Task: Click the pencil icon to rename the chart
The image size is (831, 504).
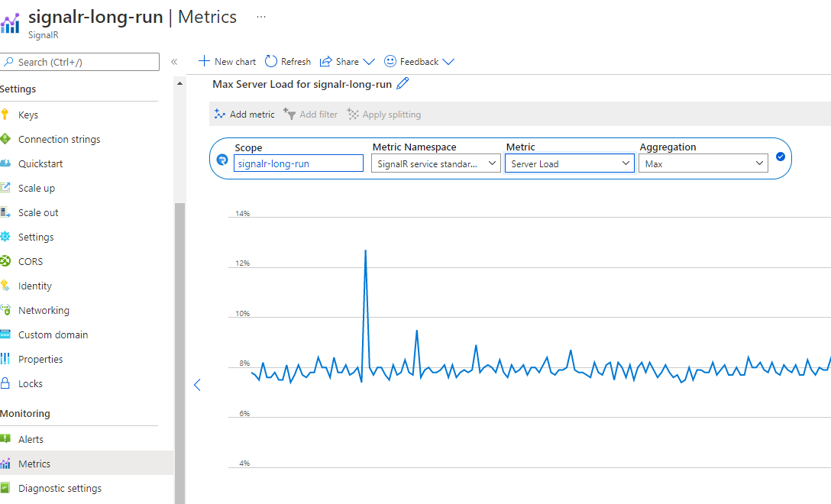Action: click(x=402, y=85)
